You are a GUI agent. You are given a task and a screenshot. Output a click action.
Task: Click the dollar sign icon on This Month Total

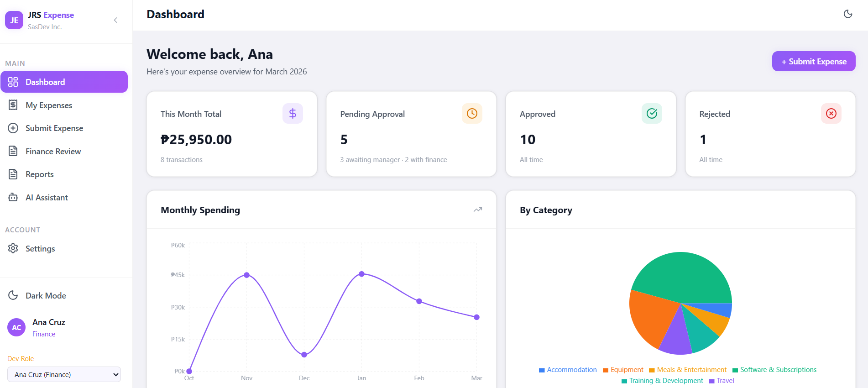tap(293, 114)
